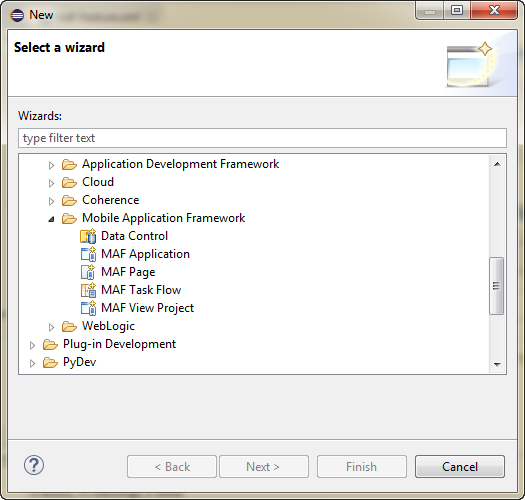Image resolution: width=525 pixels, height=500 pixels.
Task: Close the New wizard dialog
Action: tap(494, 10)
